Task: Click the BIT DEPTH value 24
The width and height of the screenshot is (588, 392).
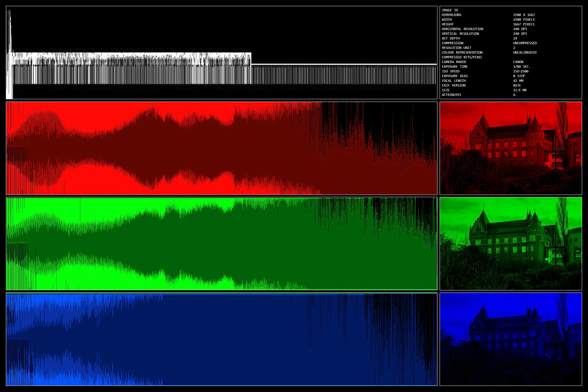Action: click(x=515, y=39)
